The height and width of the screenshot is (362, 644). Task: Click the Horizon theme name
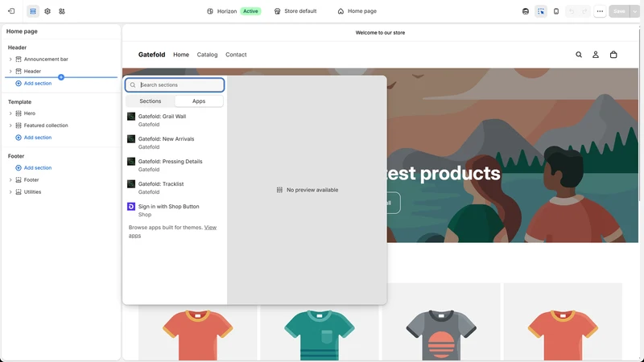click(227, 11)
